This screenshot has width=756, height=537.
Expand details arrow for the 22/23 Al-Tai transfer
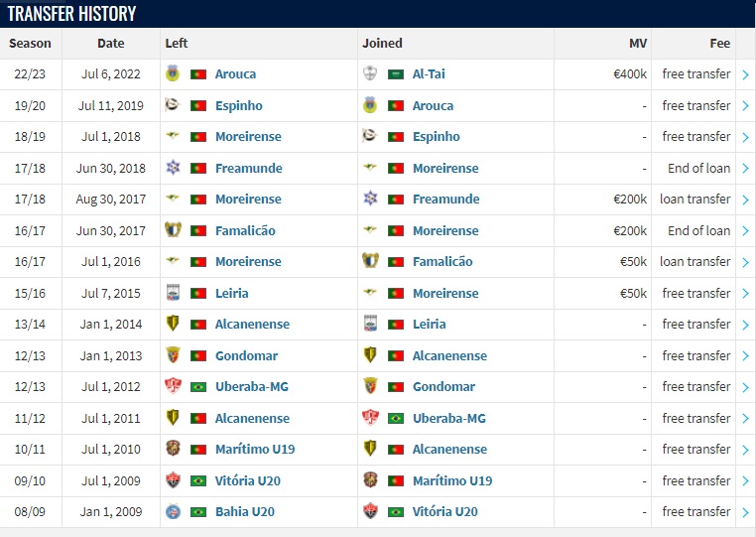[x=745, y=74]
